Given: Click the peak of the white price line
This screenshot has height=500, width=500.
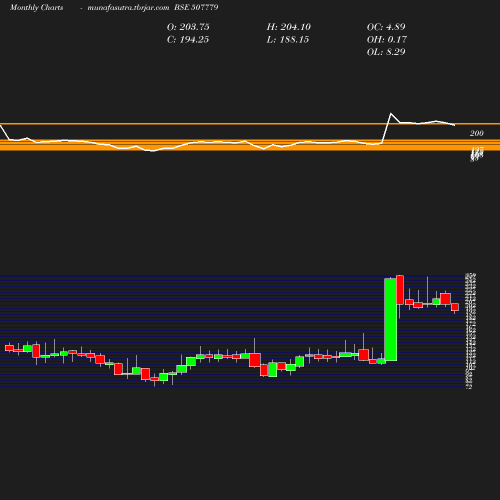Looking at the screenshot, I should click(391, 114).
